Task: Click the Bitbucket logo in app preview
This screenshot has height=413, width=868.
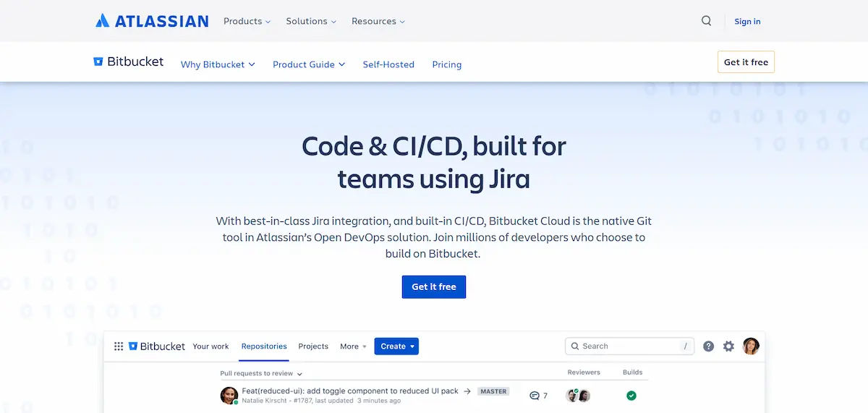Action: [157, 346]
